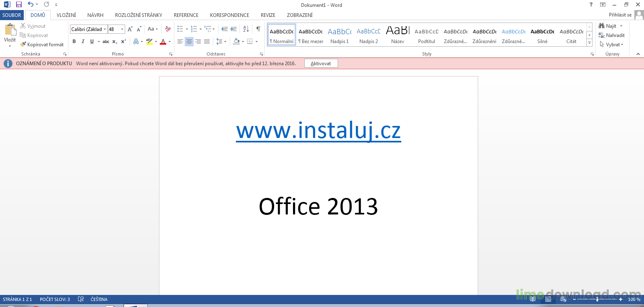Switch to ROZLOŽENÍ STRÁNKY tab
644x307 pixels.
click(x=138, y=15)
